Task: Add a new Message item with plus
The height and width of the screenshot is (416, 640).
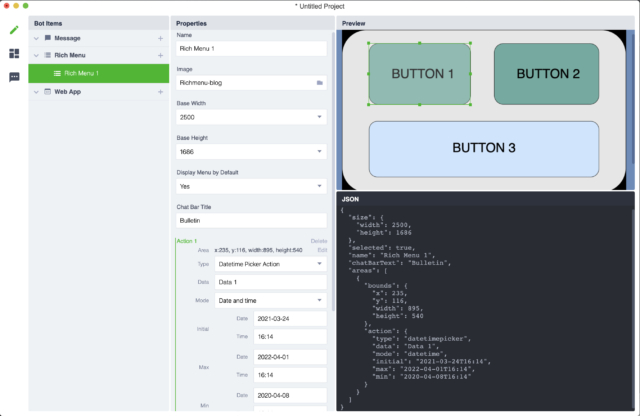Action: (160, 38)
